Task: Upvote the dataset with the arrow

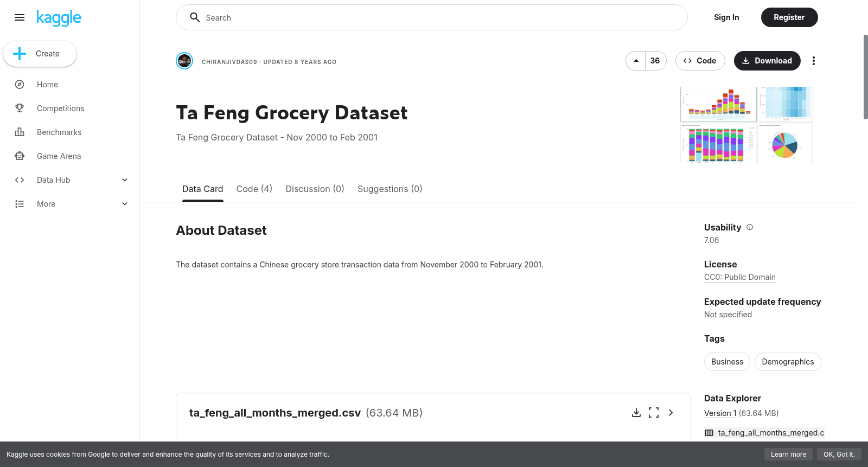Action: 636,61
